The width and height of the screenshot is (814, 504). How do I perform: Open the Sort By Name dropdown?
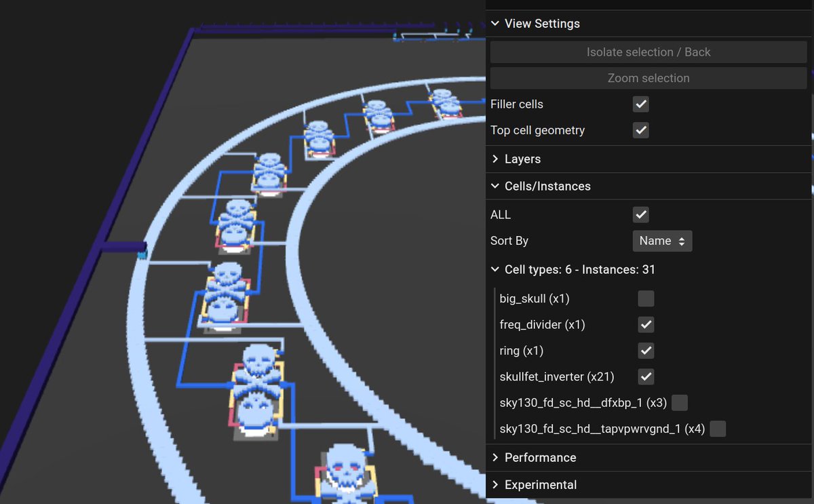[663, 241]
